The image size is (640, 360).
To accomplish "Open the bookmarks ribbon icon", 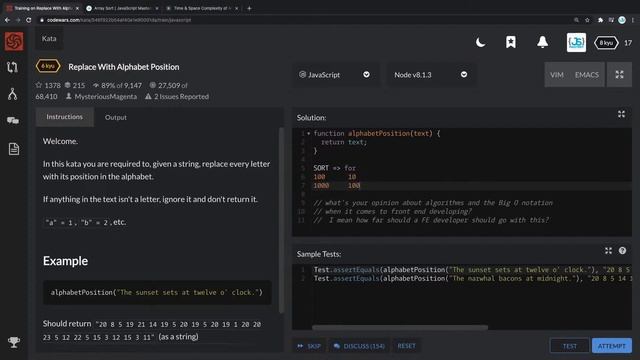I will [x=511, y=42].
